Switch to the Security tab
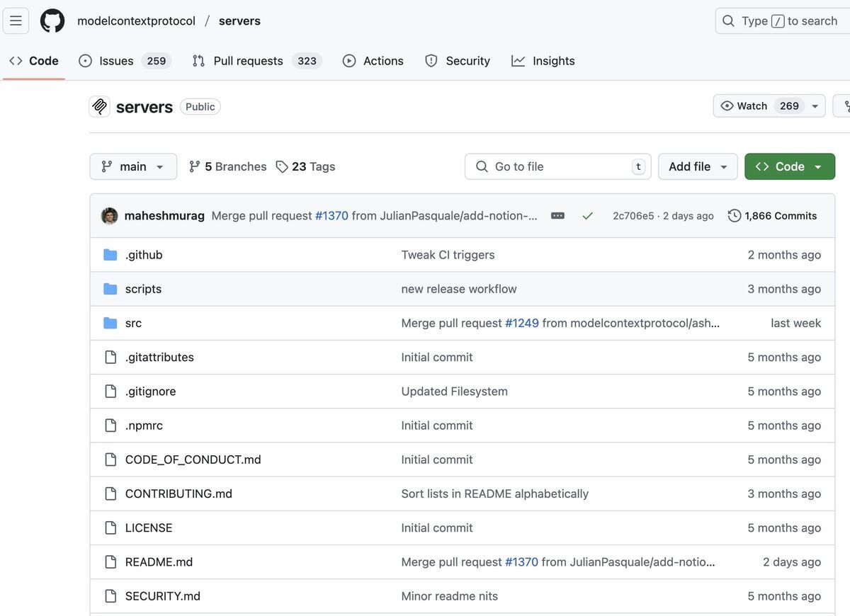850x616 pixels. click(458, 61)
